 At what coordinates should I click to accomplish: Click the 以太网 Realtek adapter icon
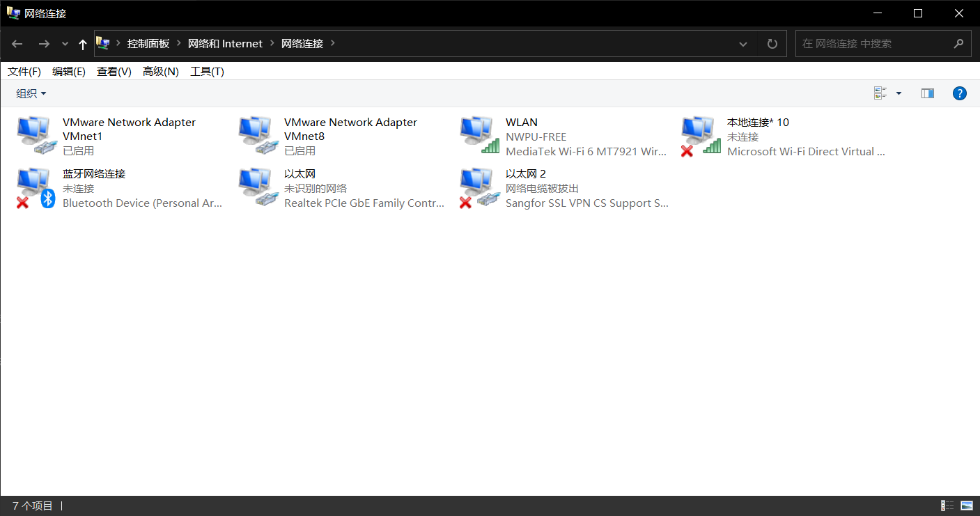[x=257, y=187]
